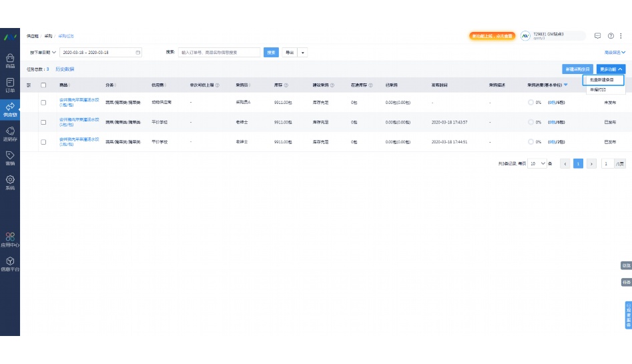The image size is (632, 364).
Task: Open 订单 (Orders) in the sidebar
Action: click(x=10, y=85)
